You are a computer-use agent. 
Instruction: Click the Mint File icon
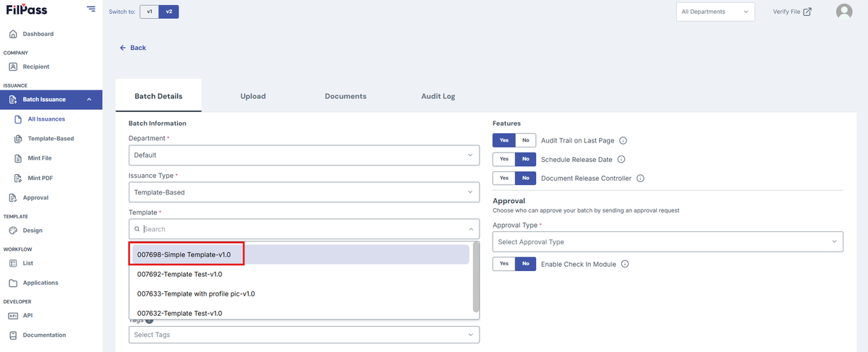click(18, 158)
